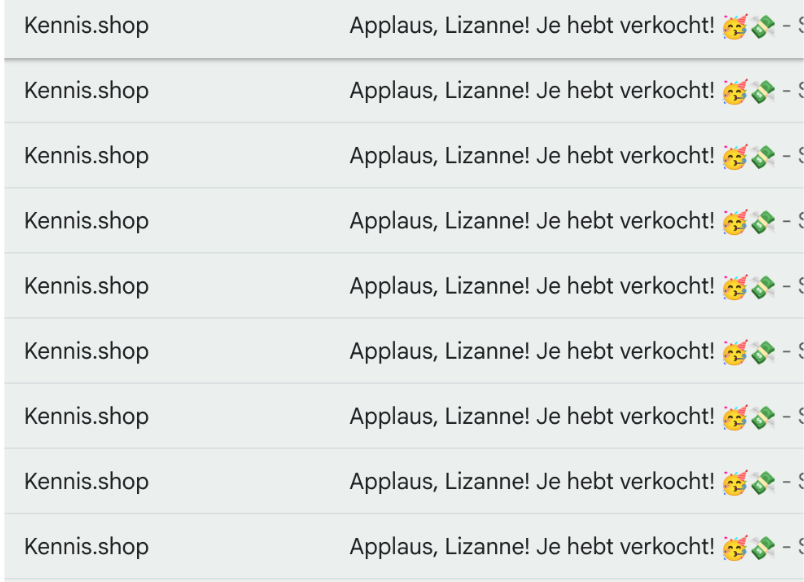The height and width of the screenshot is (582, 804).
Task: Open the fifth email's subject line
Action: [532, 286]
